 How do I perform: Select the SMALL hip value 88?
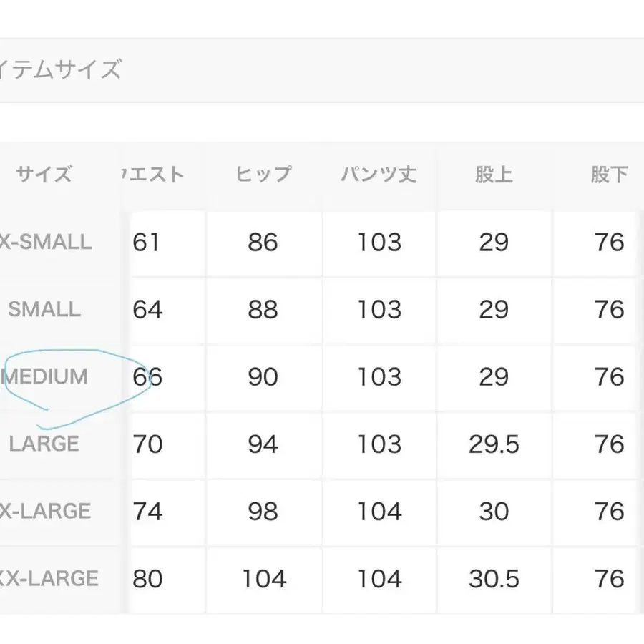(263, 310)
